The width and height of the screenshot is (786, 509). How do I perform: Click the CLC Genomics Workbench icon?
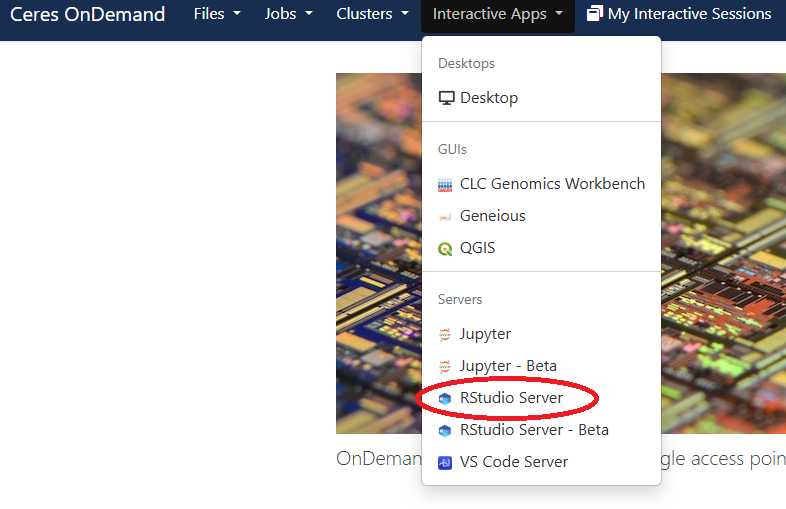pyautogui.click(x=445, y=185)
